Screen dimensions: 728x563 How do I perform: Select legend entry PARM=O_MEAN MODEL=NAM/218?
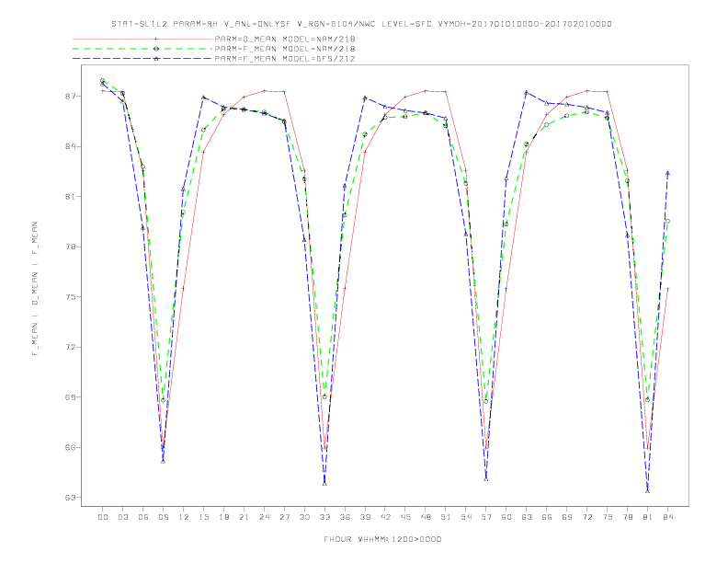point(285,39)
